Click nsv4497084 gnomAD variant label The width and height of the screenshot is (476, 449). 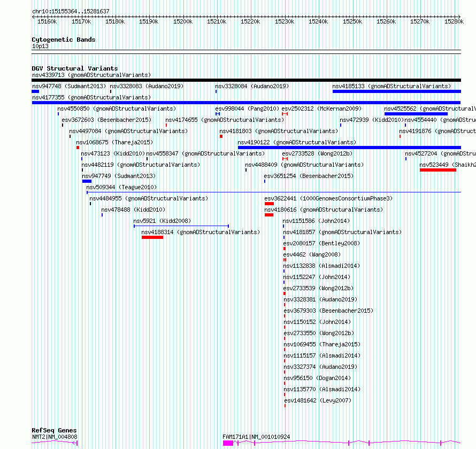pyautogui.click(x=128, y=131)
